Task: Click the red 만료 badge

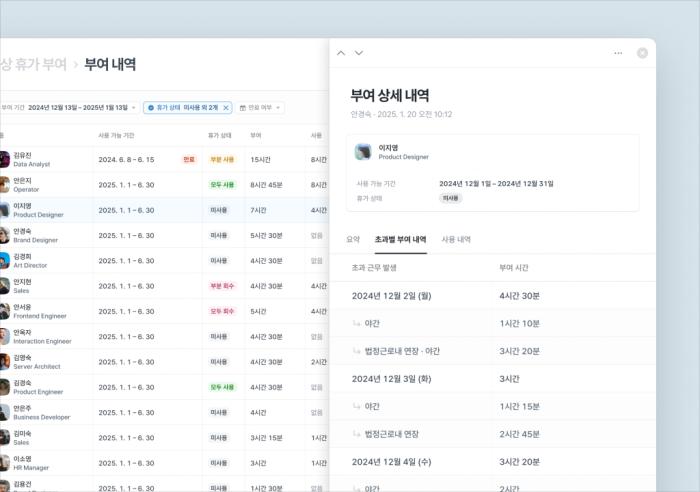Action: (189, 159)
